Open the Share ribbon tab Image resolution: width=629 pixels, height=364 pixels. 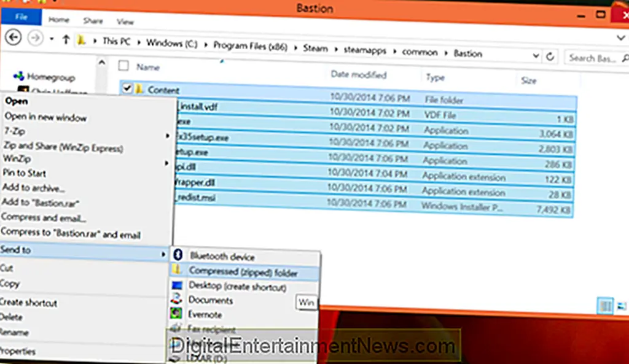click(93, 20)
